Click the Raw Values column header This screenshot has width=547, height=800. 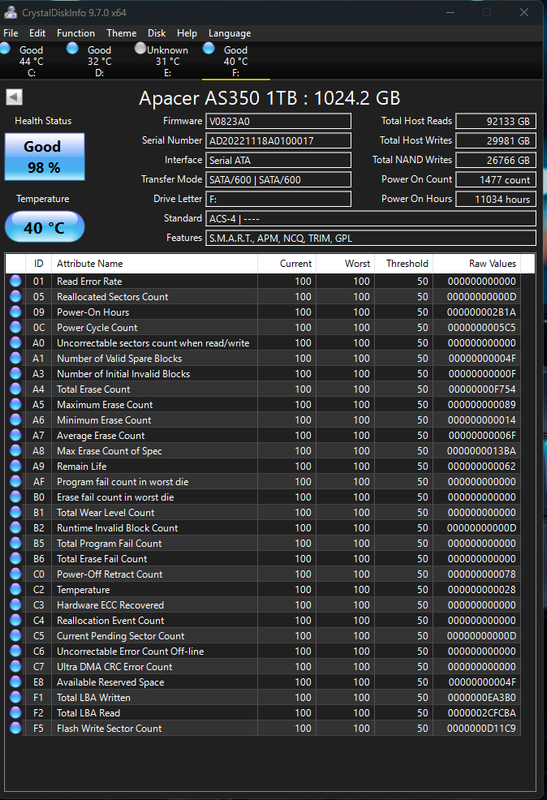point(477,263)
